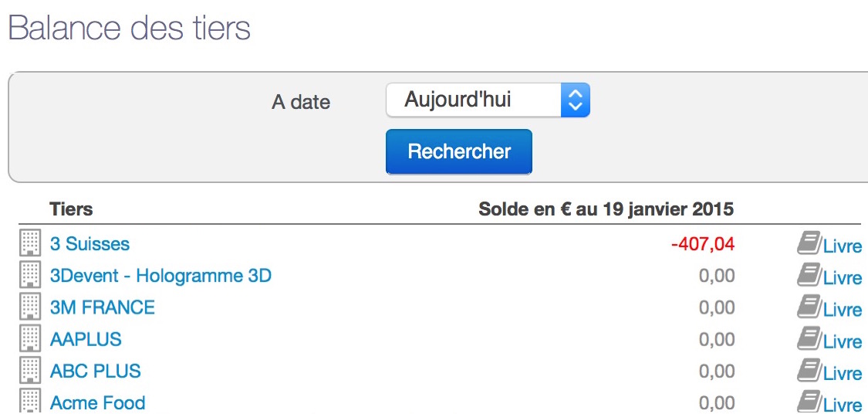Open the A date dropdown showing Aujourd'hui

pyautogui.click(x=488, y=100)
